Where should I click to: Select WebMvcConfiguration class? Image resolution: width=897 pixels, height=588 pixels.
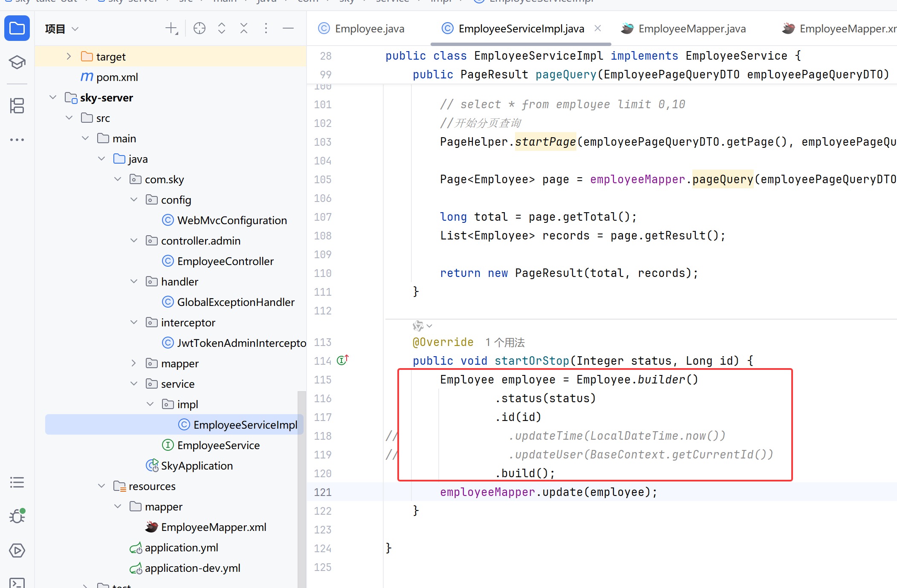coord(225,220)
